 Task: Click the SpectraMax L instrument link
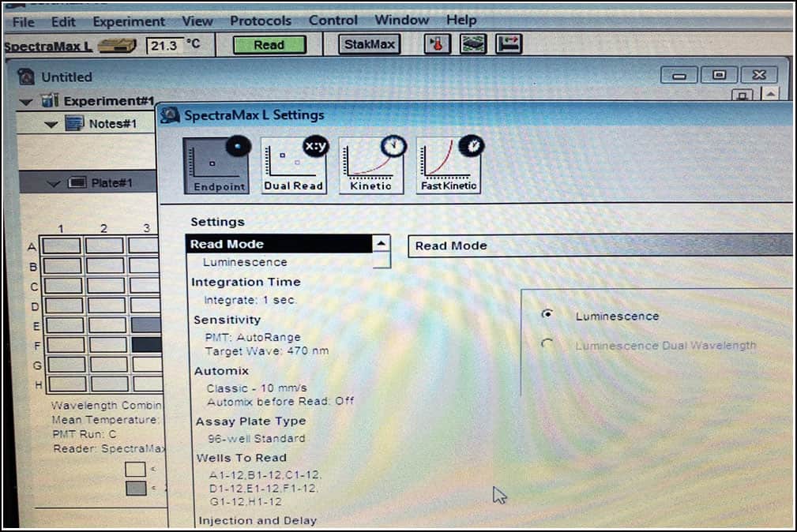click(x=48, y=47)
